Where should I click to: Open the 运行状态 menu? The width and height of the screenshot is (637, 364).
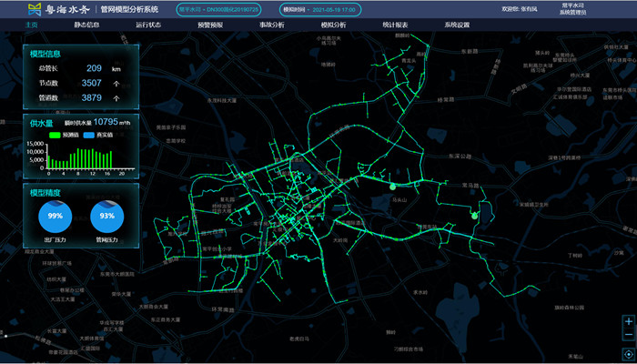(149, 25)
